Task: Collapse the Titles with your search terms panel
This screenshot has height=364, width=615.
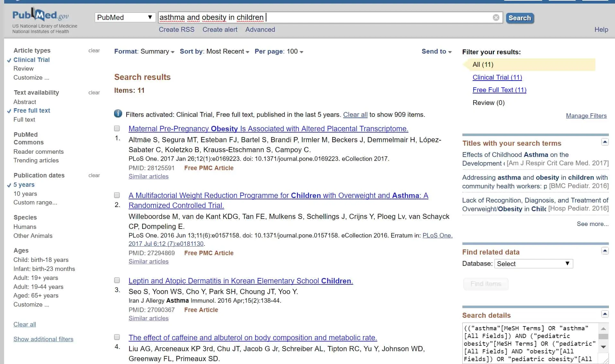Action: [x=605, y=142]
